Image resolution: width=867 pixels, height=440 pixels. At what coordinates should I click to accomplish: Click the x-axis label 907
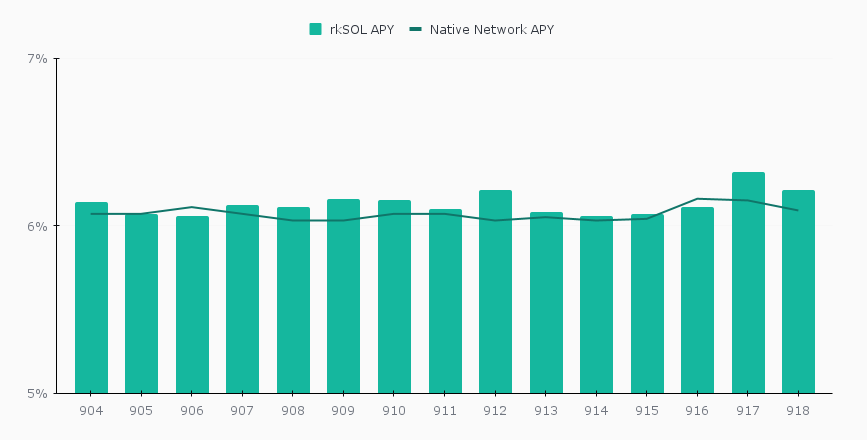[x=242, y=411]
